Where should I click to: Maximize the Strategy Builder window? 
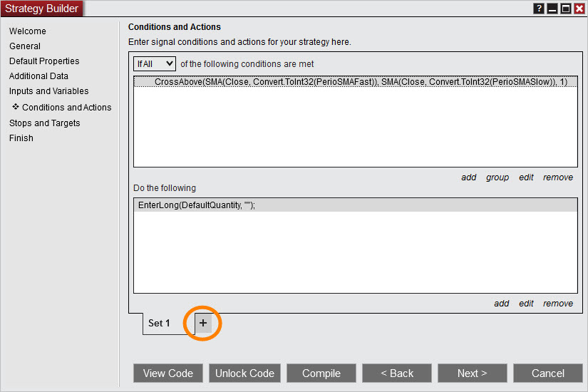tap(566, 9)
